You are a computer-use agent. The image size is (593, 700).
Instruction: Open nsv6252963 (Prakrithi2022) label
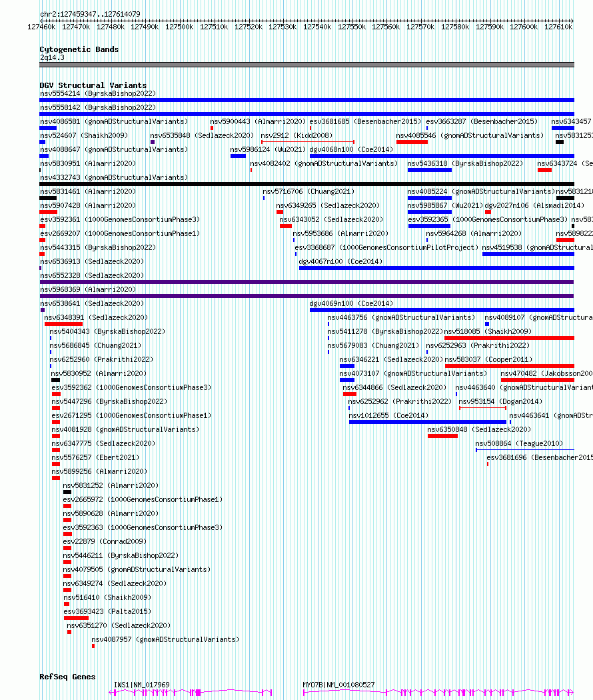[478, 345]
